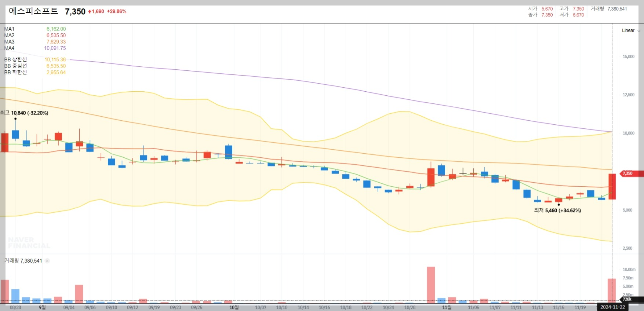Click the 15,000 price axis label
This screenshot has width=644, height=311.
point(628,56)
